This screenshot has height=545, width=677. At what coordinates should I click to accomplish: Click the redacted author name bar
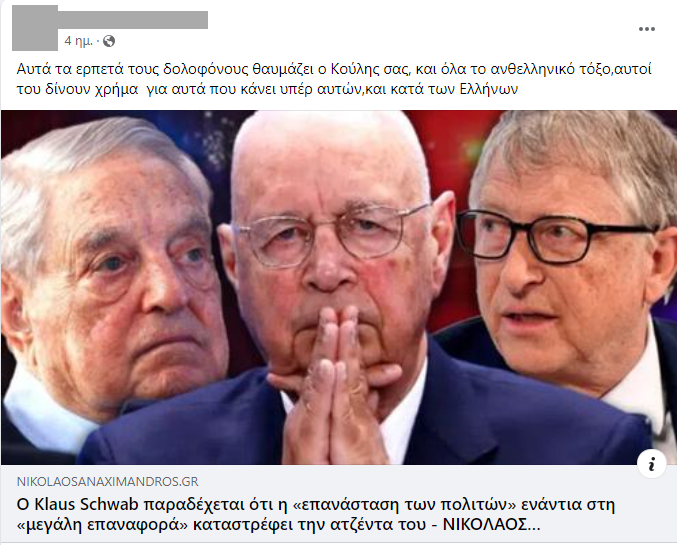[133, 20]
